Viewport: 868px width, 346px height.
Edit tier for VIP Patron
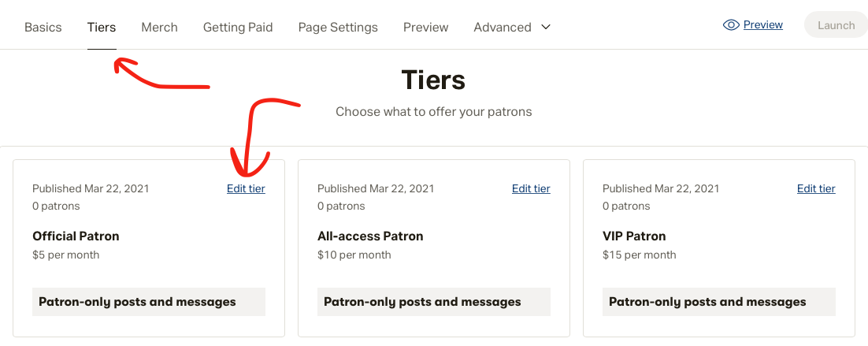816,188
